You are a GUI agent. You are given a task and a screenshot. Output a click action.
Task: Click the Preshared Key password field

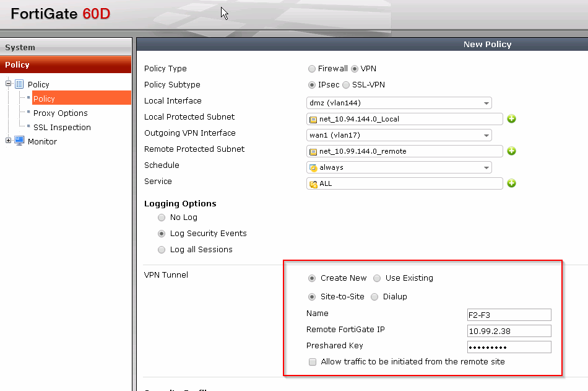click(509, 347)
